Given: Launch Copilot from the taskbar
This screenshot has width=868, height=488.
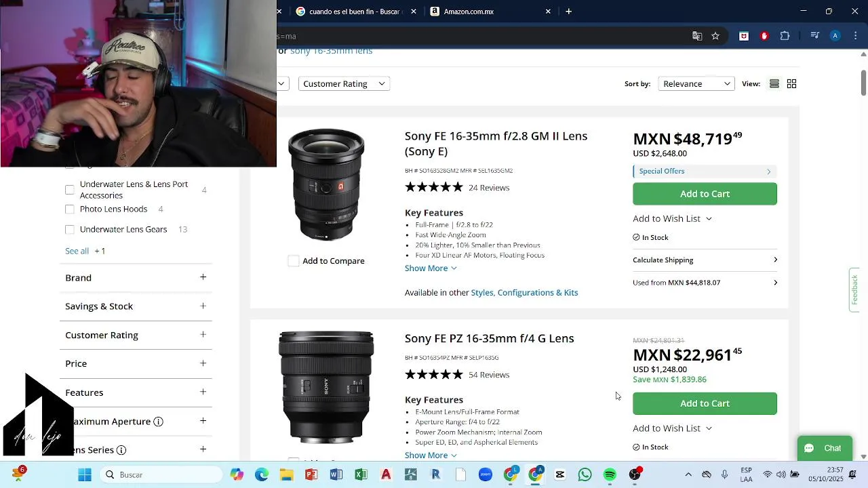Looking at the screenshot, I should (x=237, y=474).
